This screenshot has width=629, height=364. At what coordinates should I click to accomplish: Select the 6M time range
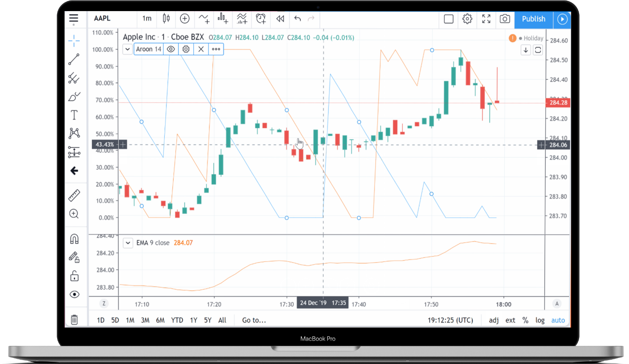tap(160, 320)
